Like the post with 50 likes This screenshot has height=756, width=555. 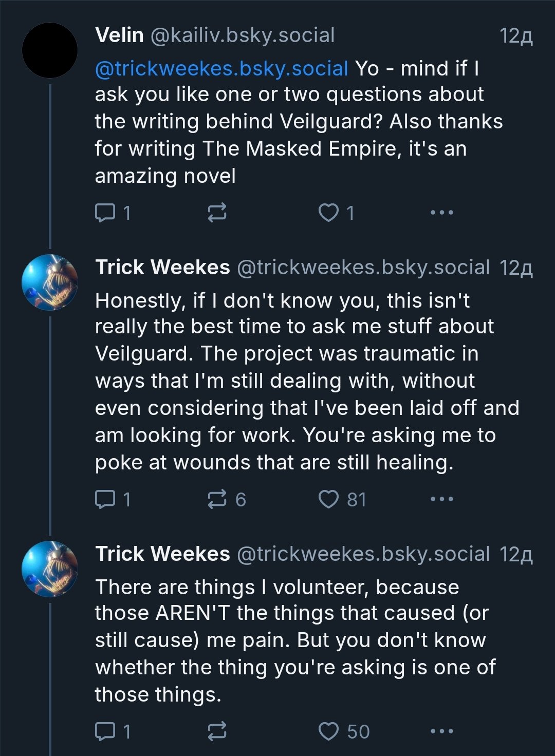pyautogui.click(x=344, y=731)
